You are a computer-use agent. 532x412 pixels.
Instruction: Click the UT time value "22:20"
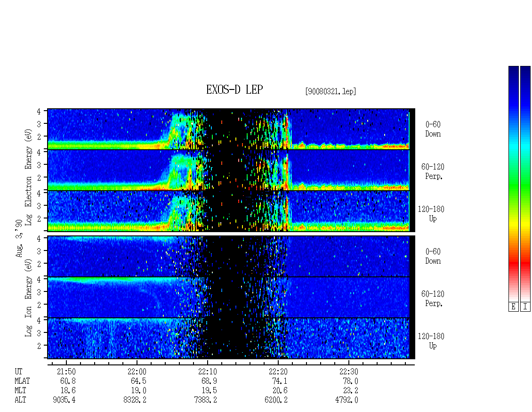278,372
